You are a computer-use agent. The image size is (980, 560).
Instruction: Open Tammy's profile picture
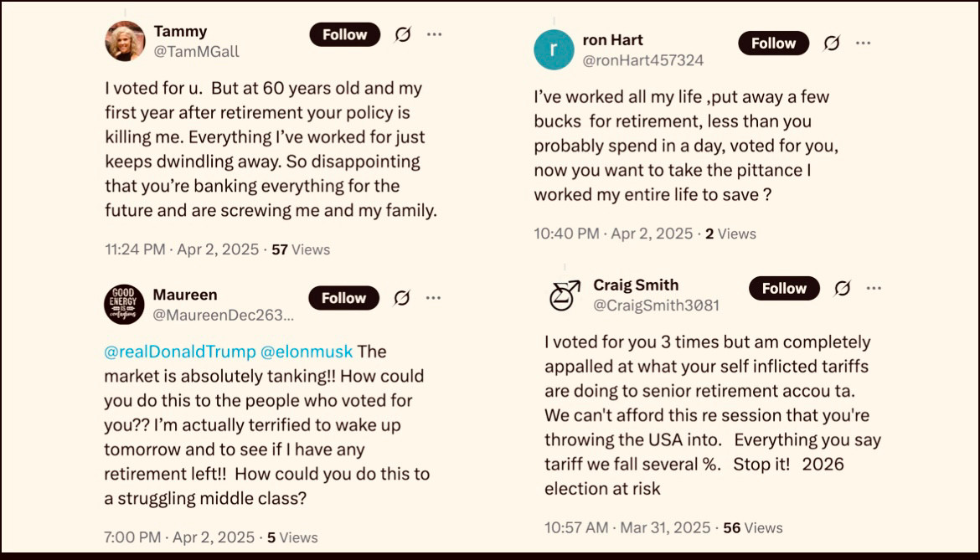[x=125, y=41]
